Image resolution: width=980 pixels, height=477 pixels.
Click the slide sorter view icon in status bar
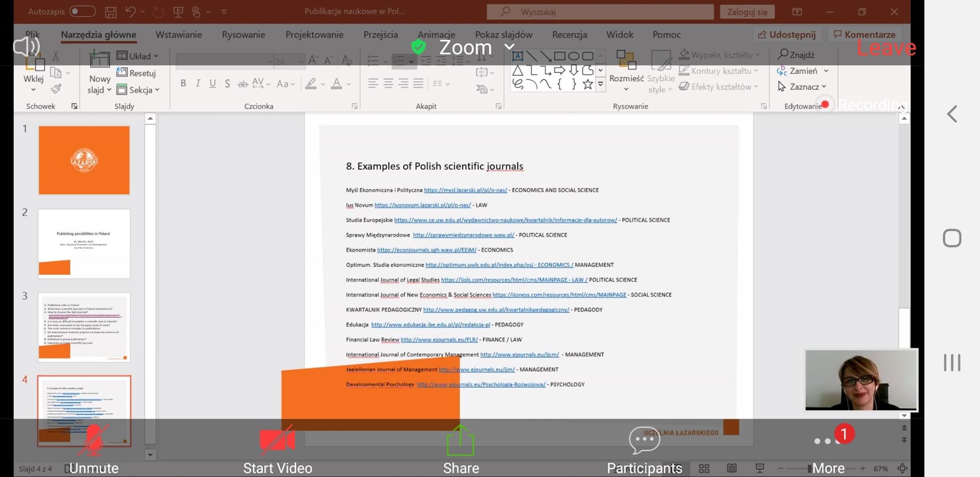(x=704, y=468)
